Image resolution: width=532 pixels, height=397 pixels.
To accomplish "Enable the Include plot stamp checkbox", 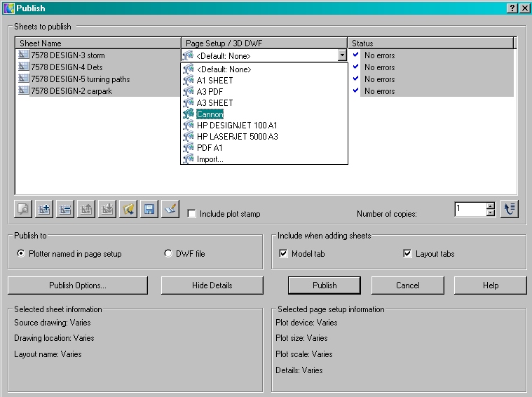I will point(192,214).
